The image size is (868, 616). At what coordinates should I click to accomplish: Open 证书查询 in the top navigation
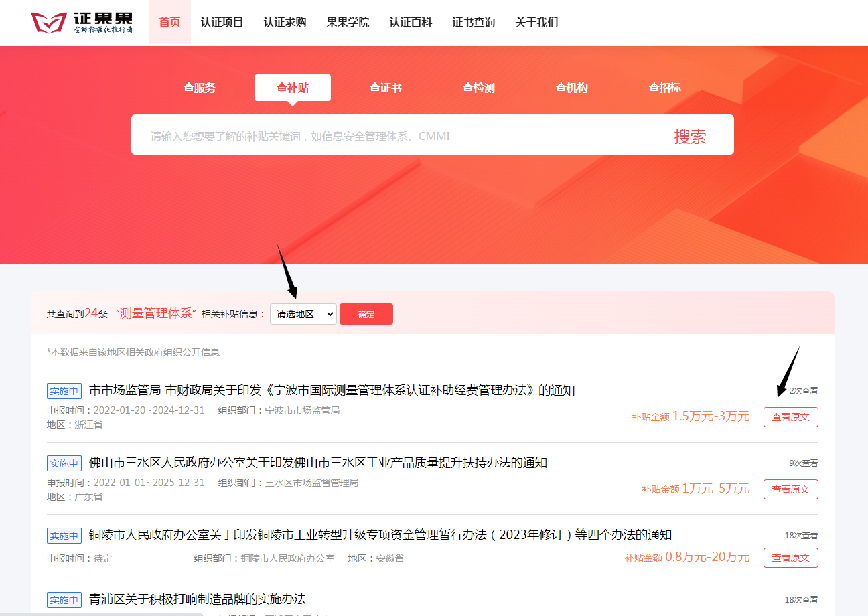click(474, 23)
